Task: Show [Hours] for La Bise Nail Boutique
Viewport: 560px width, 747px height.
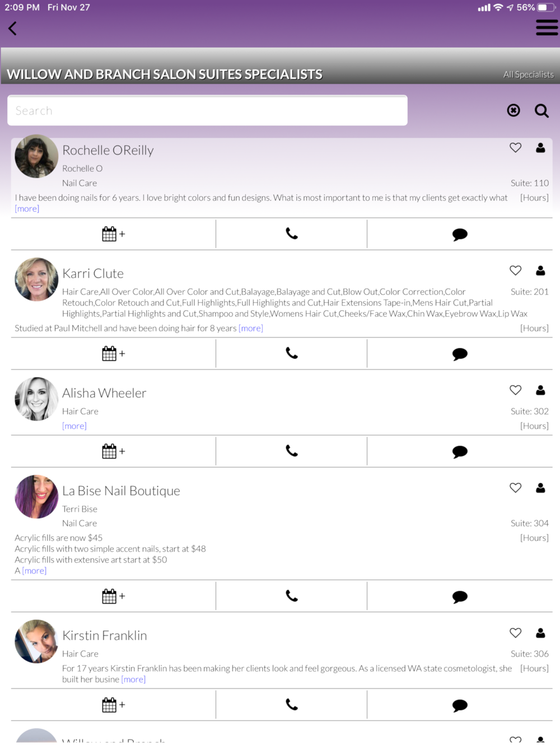Action: click(534, 538)
